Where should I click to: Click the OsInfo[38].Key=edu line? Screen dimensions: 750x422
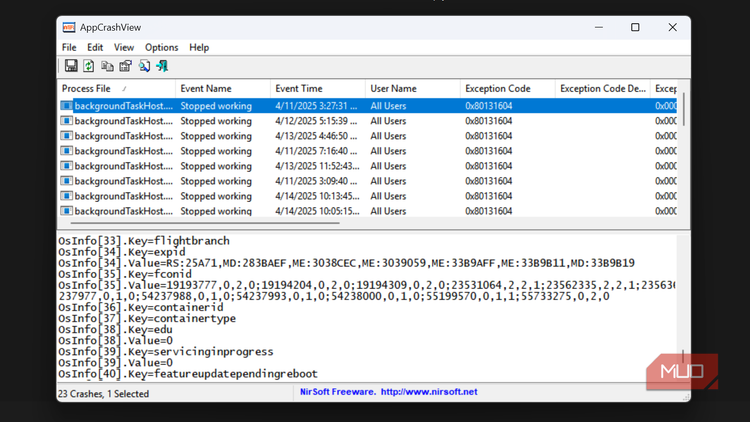115,329
